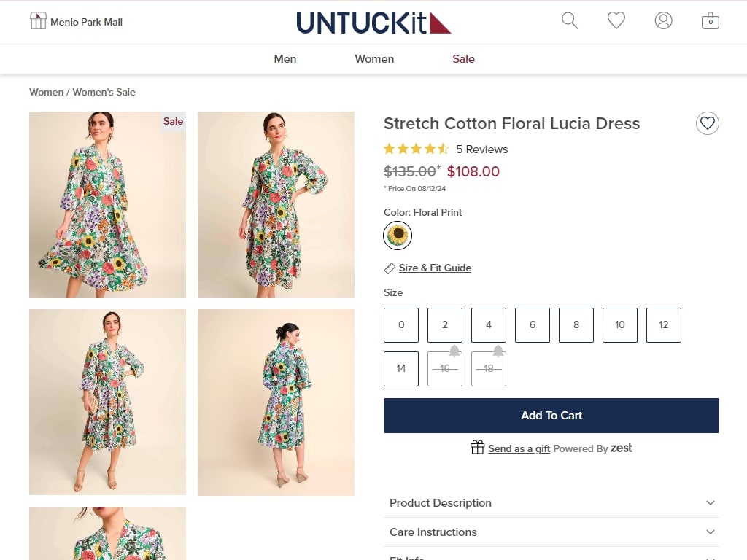Screen dimensions: 747x560
Task: Click the Menlo Park Mall store icon
Action: [38, 21]
